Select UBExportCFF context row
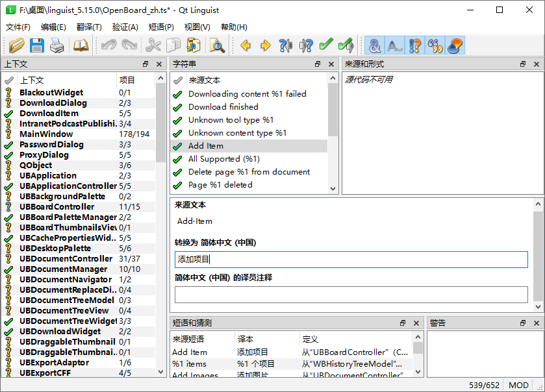The image size is (545, 392). (x=79, y=373)
